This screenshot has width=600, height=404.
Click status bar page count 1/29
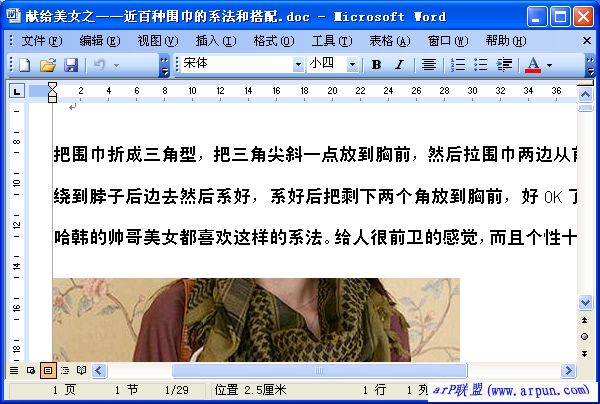[x=177, y=390]
